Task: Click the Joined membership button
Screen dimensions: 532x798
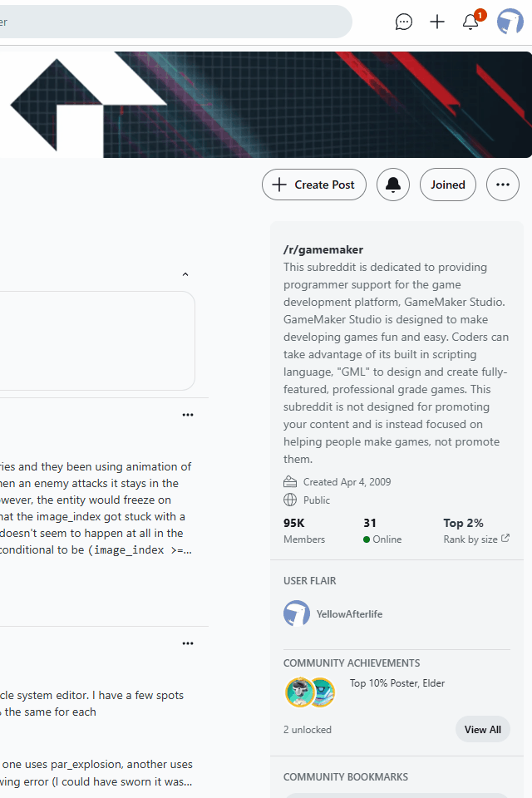Action: click(448, 185)
